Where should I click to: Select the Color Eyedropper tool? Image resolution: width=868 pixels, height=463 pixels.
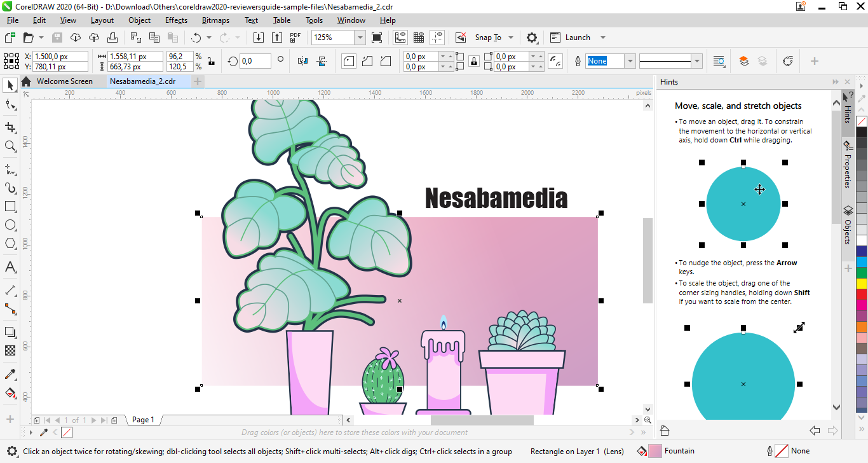click(x=10, y=374)
